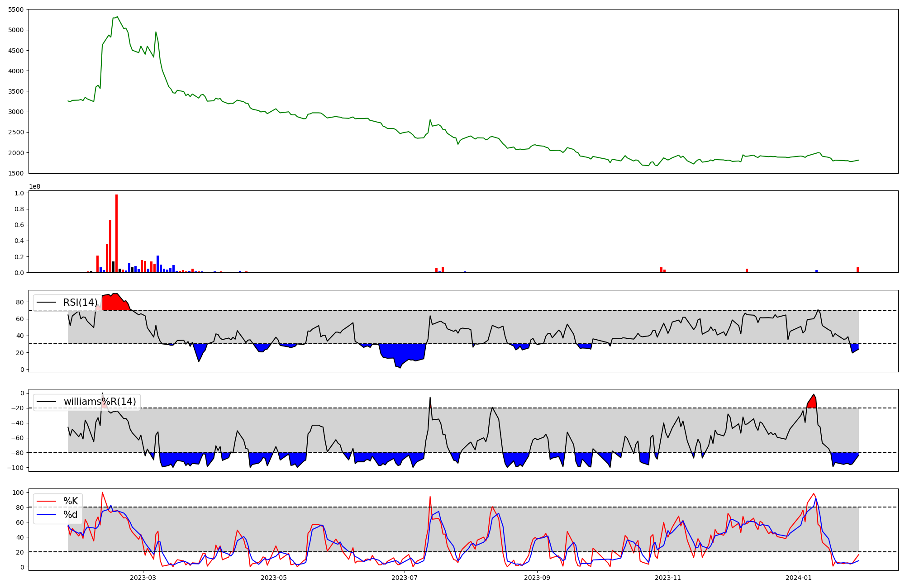Click the 2023-03 x-axis date label
Viewport: 905px width, 588px height.
pyautogui.click(x=143, y=578)
